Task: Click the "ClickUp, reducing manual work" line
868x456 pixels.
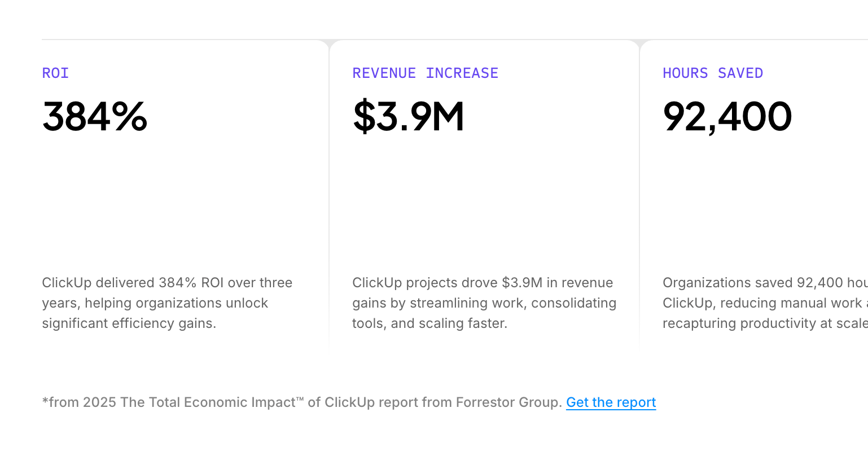Action: click(763, 303)
